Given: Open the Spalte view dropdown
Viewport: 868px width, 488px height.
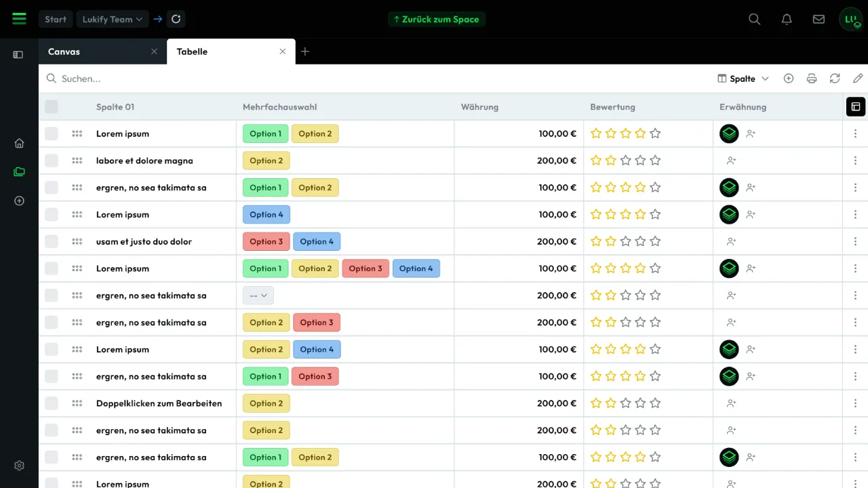Looking at the screenshot, I should pos(743,79).
